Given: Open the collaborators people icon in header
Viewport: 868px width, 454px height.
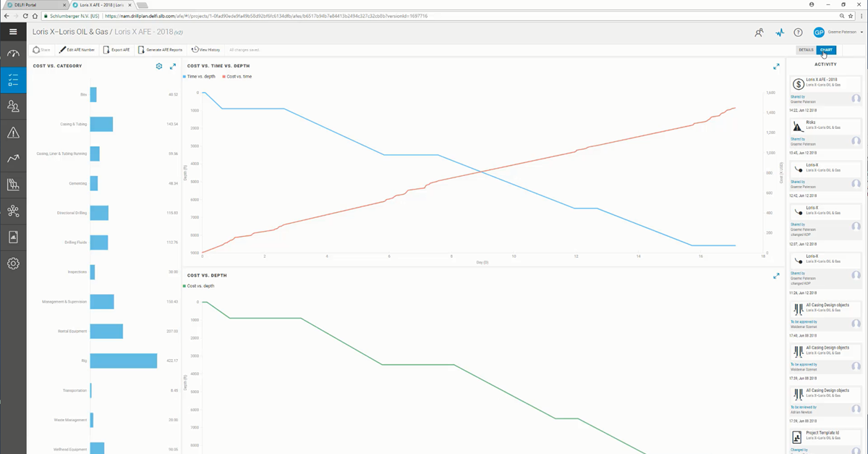Looking at the screenshot, I should (x=759, y=32).
